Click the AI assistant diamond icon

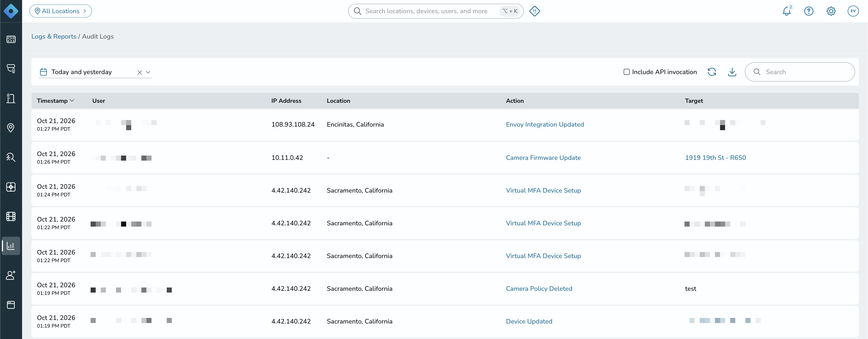[x=535, y=11]
